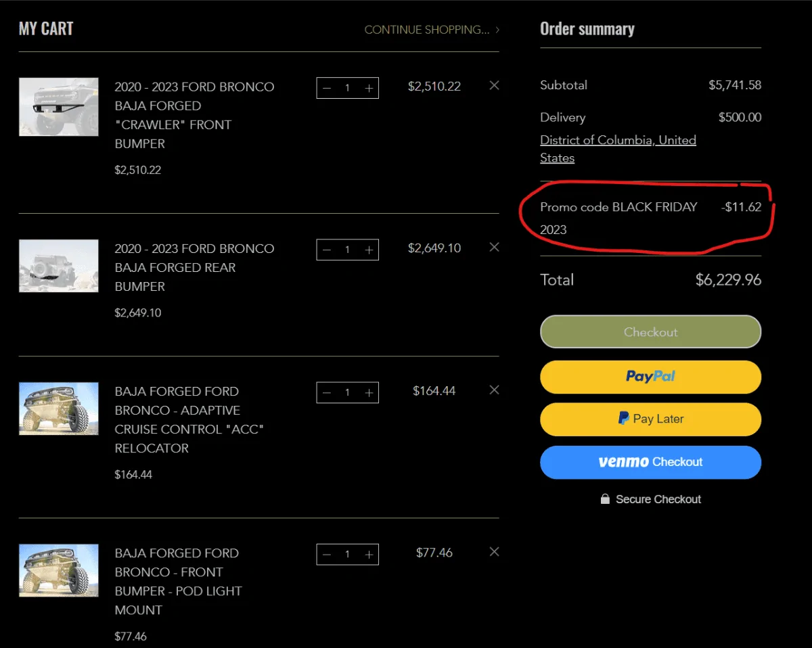Remove ACC Relocator item from cart
The height and width of the screenshot is (648, 812).
(494, 390)
